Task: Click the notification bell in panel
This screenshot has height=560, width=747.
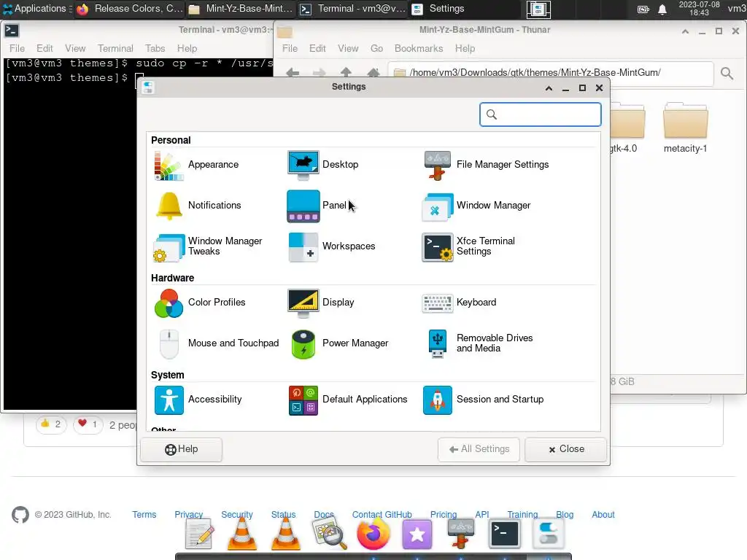Action: [662, 9]
